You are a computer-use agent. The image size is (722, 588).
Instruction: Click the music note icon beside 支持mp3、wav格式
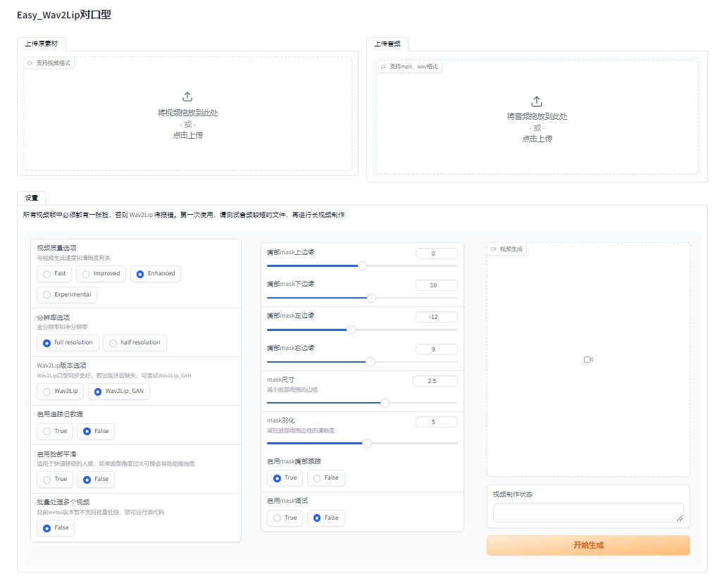(383, 67)
